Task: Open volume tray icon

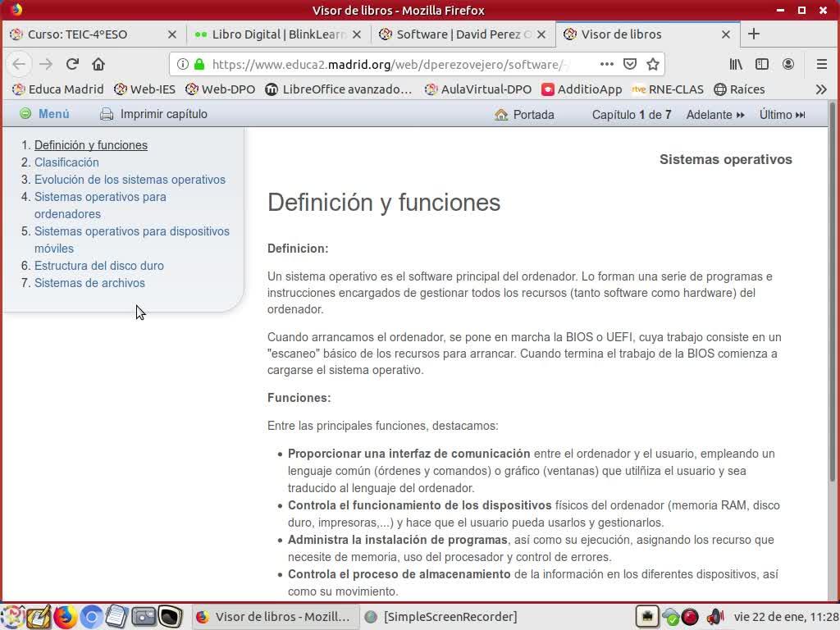Action: tap(714, 617)
